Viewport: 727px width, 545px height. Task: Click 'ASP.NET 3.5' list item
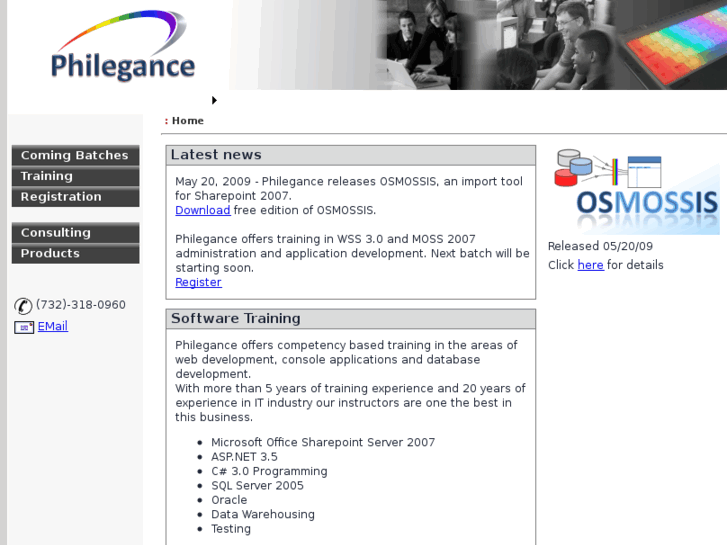click(244, 457)
